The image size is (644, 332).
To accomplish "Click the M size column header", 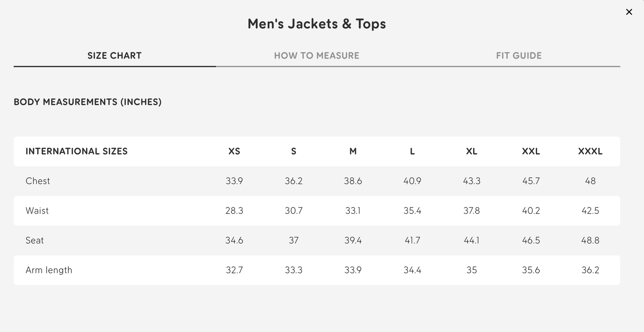I will pyautogui.click(x=353, y=151).
